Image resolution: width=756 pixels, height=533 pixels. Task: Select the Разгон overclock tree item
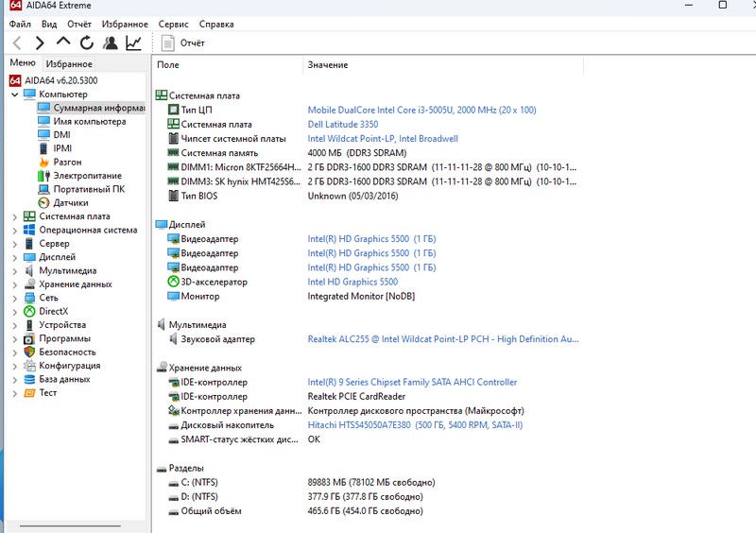tap(67, 162)
